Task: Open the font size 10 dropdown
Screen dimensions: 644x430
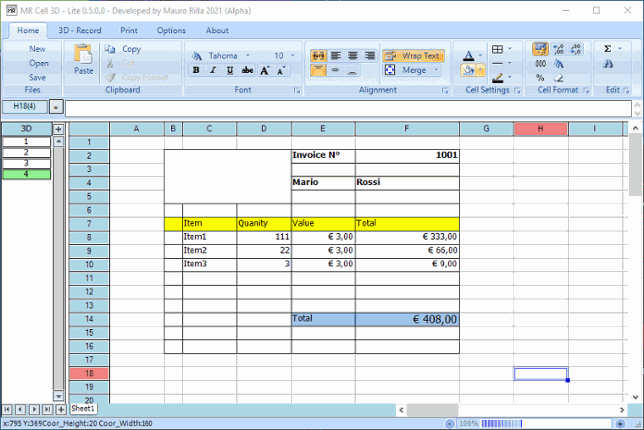Action: tap(293, 55)
